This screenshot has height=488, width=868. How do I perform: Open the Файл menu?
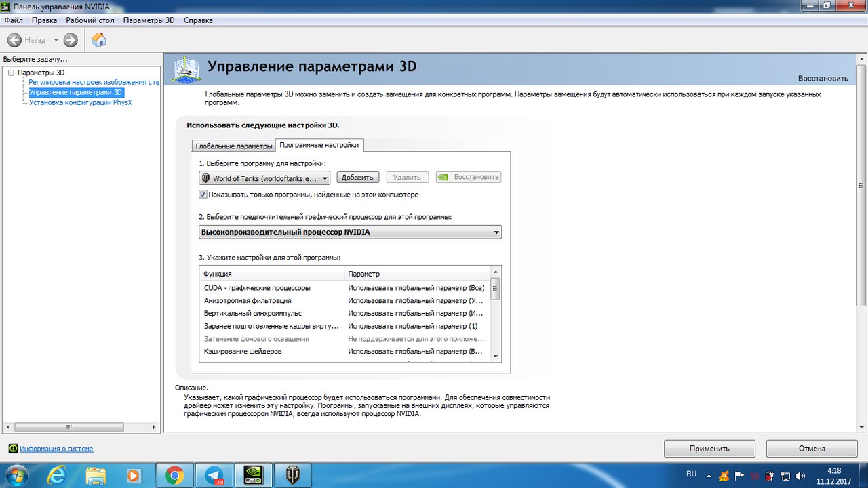click(14, 20)
